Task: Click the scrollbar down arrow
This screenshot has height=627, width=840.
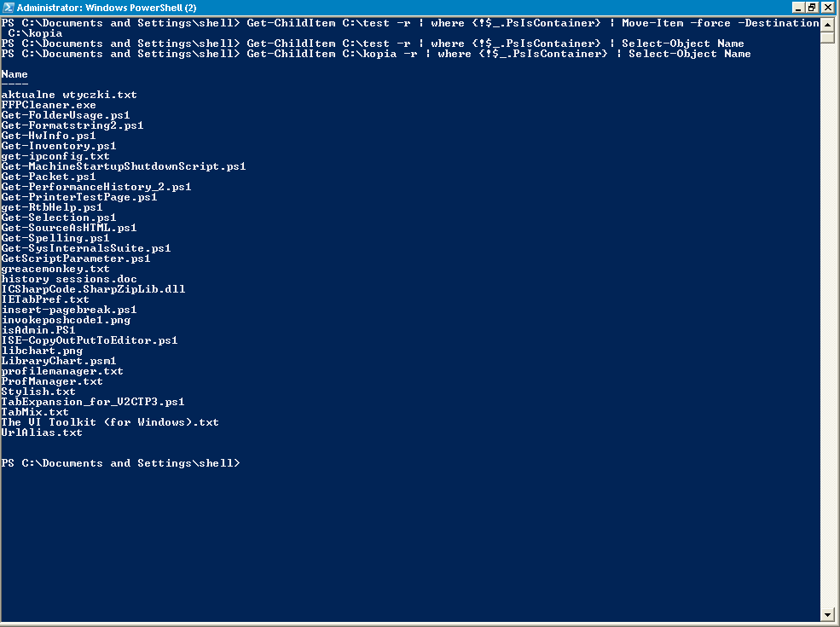Action: pyautogui.click(x=828, y=615)
